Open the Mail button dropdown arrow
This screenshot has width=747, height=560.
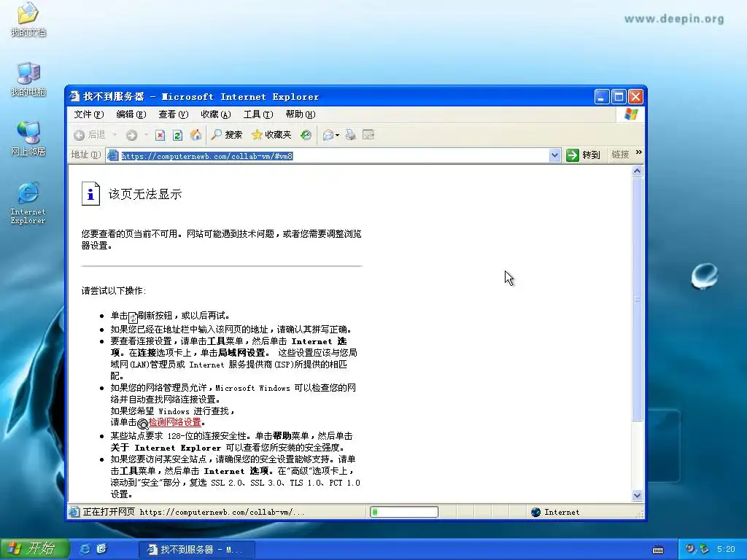pyautogui.click(x=337, y=135)
